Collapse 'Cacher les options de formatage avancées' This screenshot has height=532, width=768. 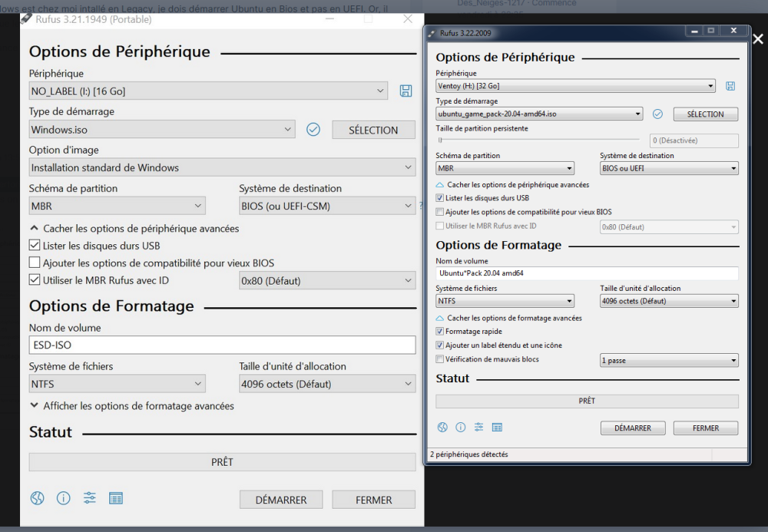click(508, 318)
